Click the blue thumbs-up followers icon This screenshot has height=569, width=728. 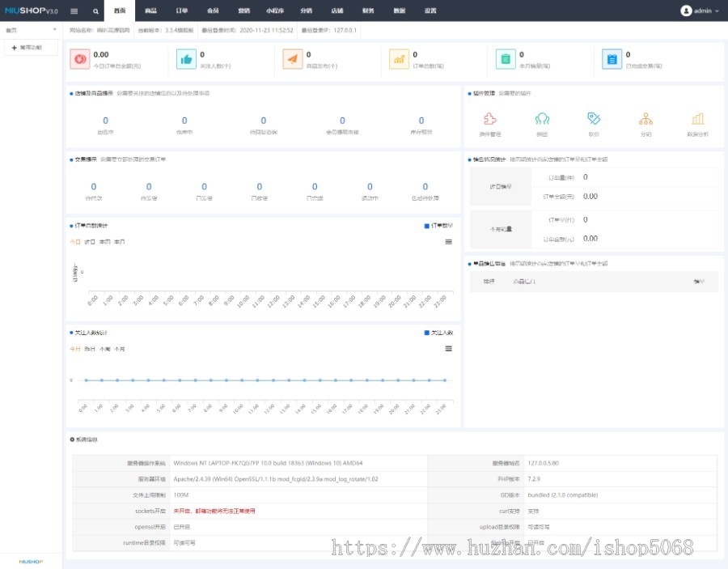(186, 58)
